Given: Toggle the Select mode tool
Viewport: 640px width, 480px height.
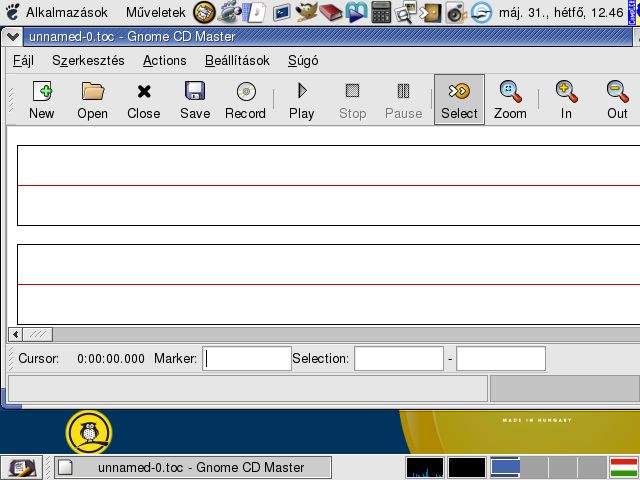Looking at the screenshot, I should point(459,99).
